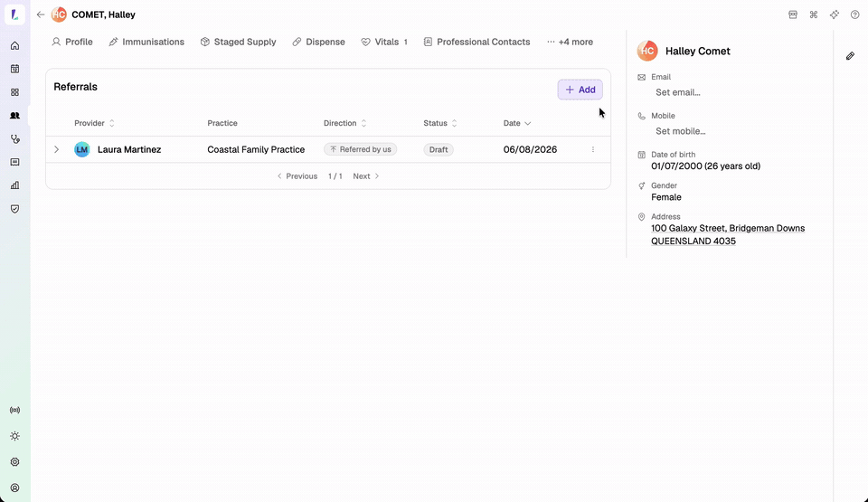Go to Previous page of referrals
Screen dimensions: 868x502
point(297,176)
